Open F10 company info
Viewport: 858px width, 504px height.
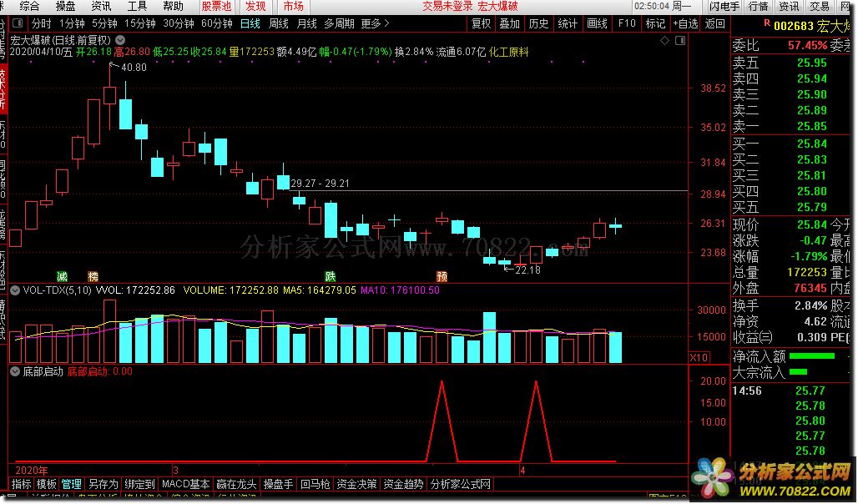[x=627, y=23]
